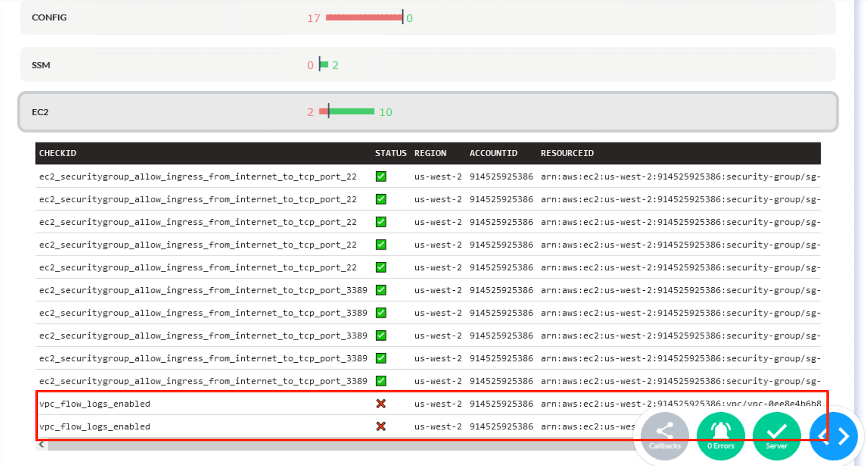Click the REGION column header
The width and height of the screenshot is (868, 466).
point(430,153)
